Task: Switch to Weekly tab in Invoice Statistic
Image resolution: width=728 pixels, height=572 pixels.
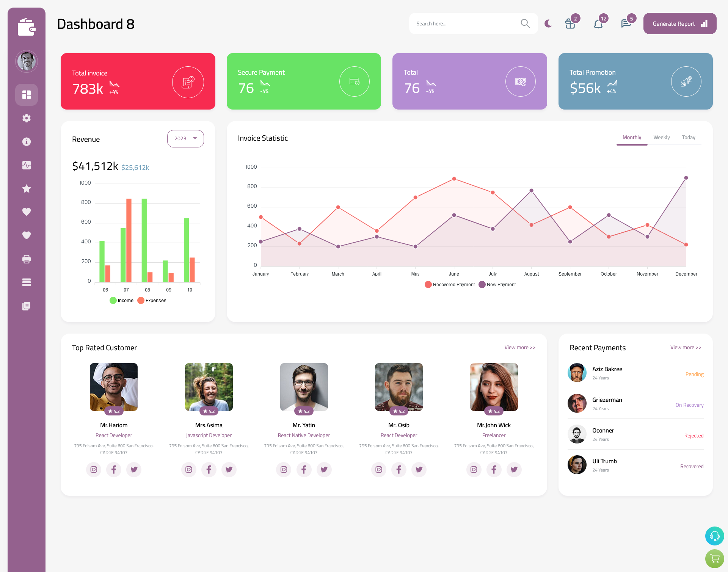Action: [661, 137]
